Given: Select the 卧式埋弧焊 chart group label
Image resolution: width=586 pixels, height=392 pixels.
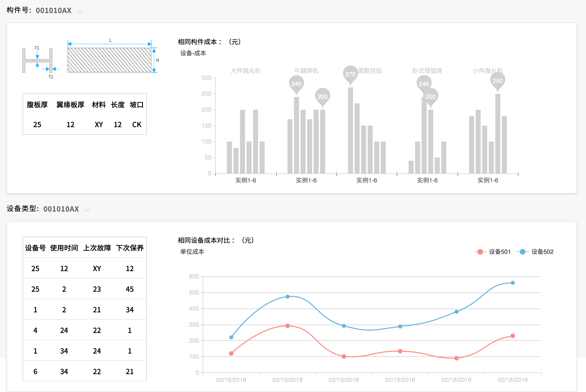Looking at the screenshot, I should tap(427, 71).
